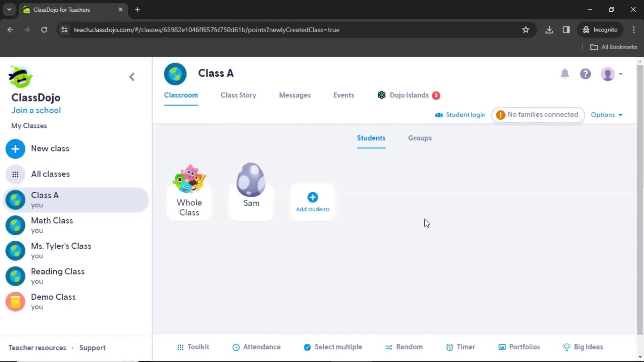Open the help question mark icon
This screenshot has height=362, width=644.
(x=585, y=74)
